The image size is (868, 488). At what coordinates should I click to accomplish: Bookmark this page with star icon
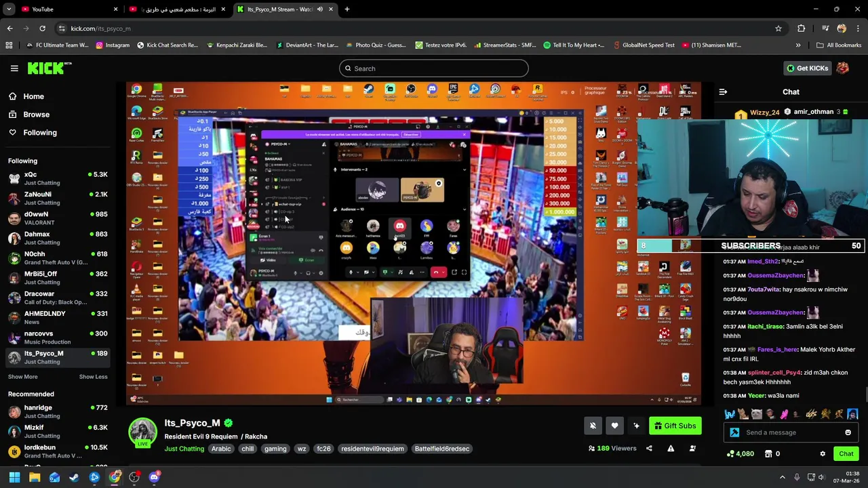click(778, 28)
